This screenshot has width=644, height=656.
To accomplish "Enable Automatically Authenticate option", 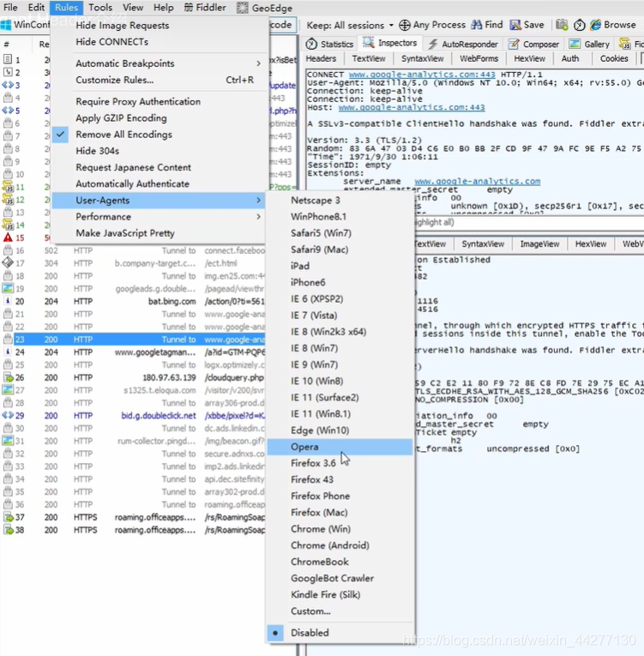I will tap(159, 184).
